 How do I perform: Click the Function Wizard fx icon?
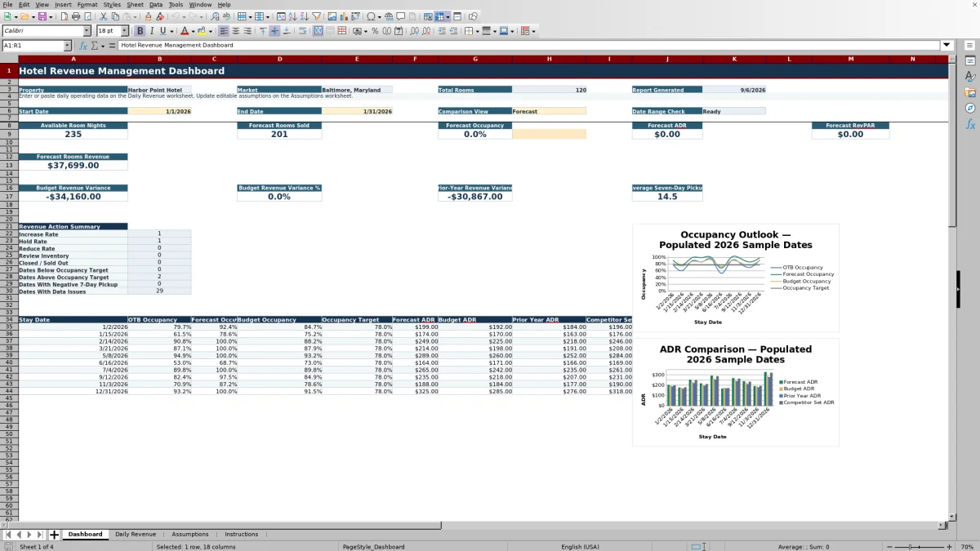[x=83, y=46]
